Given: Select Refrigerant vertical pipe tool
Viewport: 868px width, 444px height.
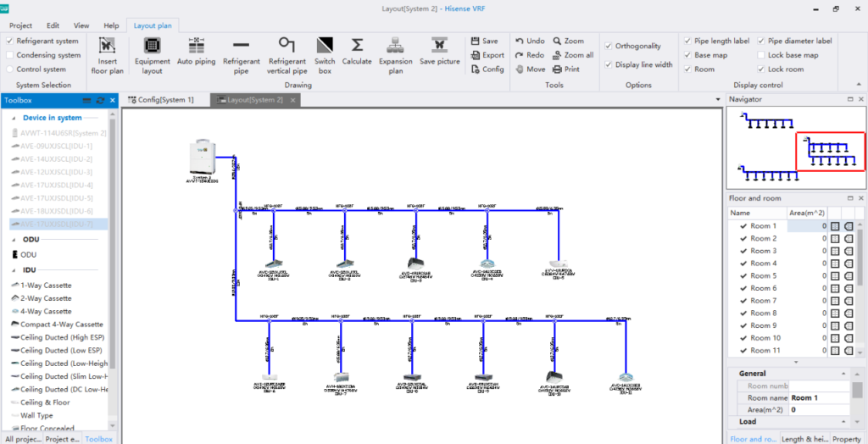Looking at the screenshot, I should (x=287, y=55).
